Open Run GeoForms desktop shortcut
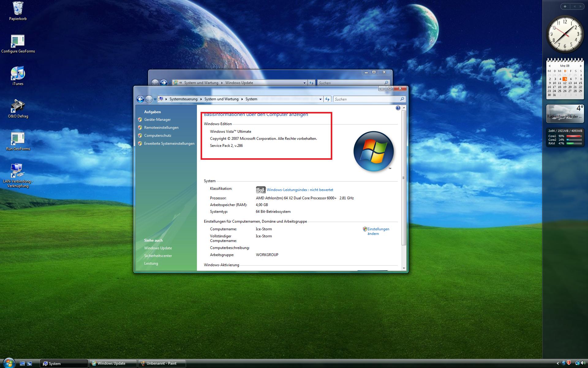 18,139
